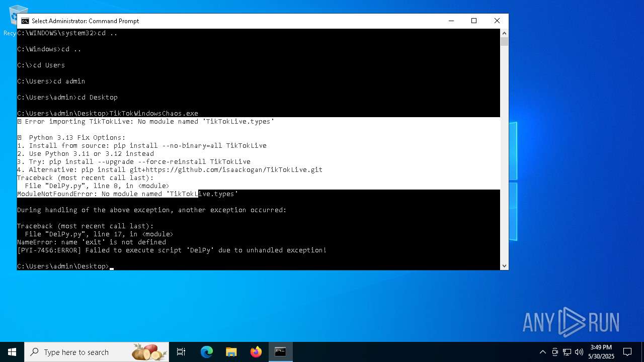Close the Command Prompt window
Screen dimensions: 644x362
[497, 21]
